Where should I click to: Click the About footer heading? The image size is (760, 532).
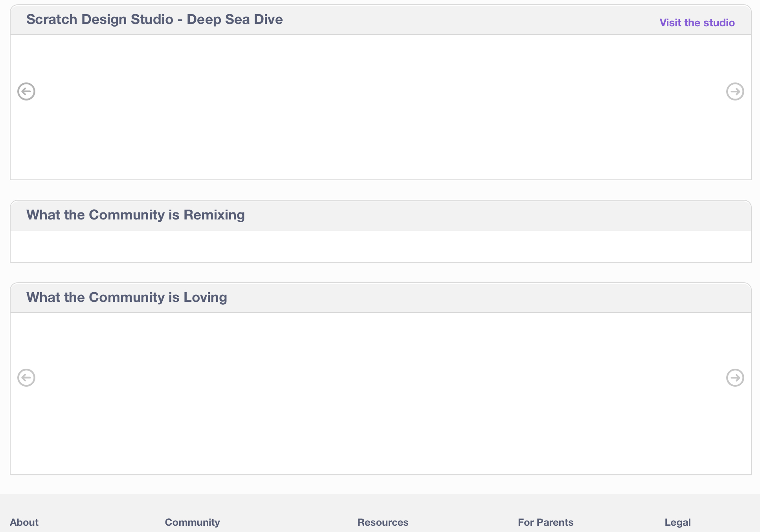[x=24, y=522]
